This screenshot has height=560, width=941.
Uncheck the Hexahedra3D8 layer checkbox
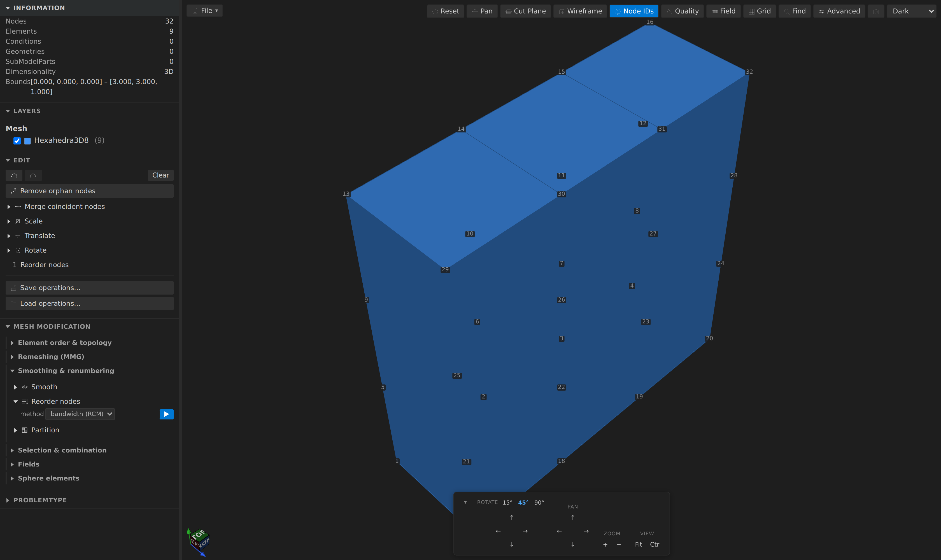coord(17,141)
